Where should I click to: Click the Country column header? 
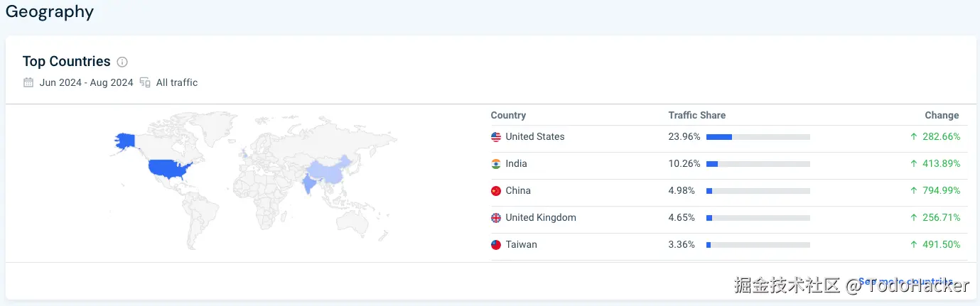click(508, 115)
